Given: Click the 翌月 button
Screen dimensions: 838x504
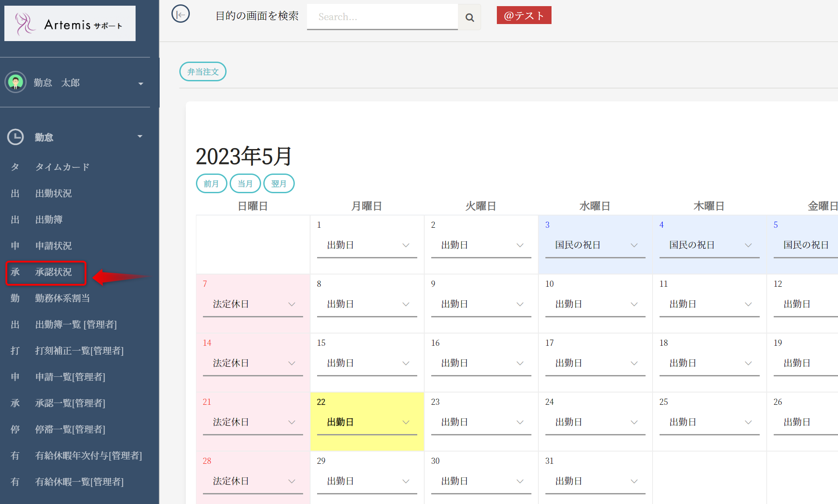Looking at the screenshot, I should point(279,184).
